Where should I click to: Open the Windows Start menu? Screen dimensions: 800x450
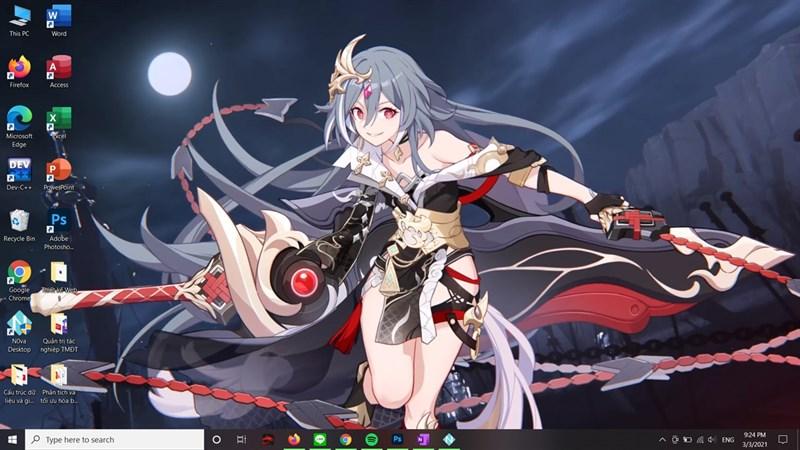(12, 439)
